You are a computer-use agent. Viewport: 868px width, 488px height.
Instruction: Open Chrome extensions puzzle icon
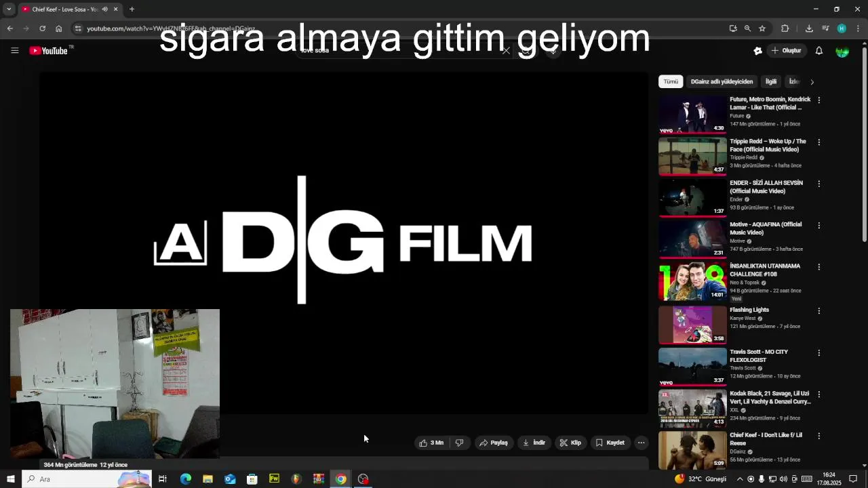click(785, 28)
